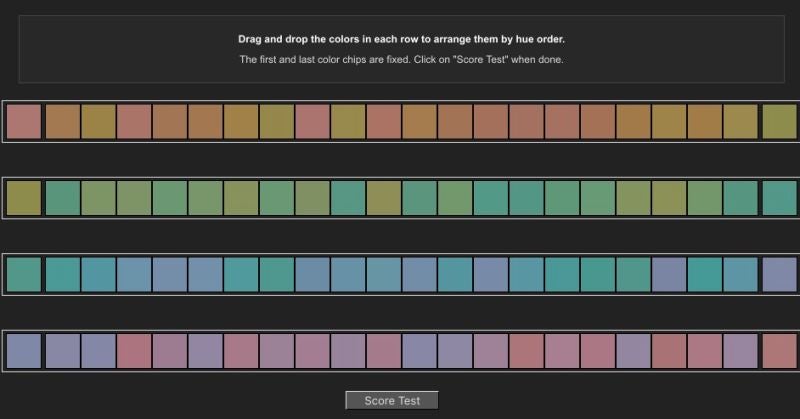Select the fixed pink chip starting row one
800x419 pixels.
[23, 121]
